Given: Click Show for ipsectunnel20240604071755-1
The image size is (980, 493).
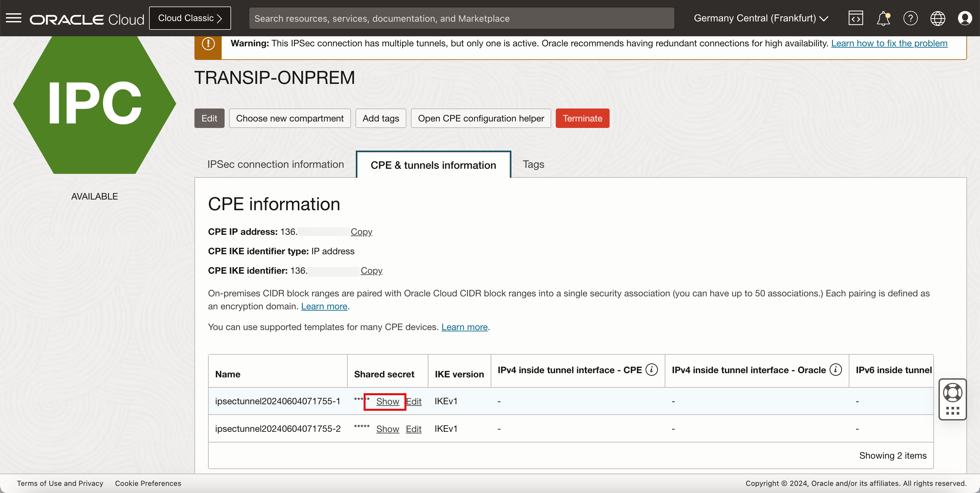Looking at the screenshot, I should 387,401.
